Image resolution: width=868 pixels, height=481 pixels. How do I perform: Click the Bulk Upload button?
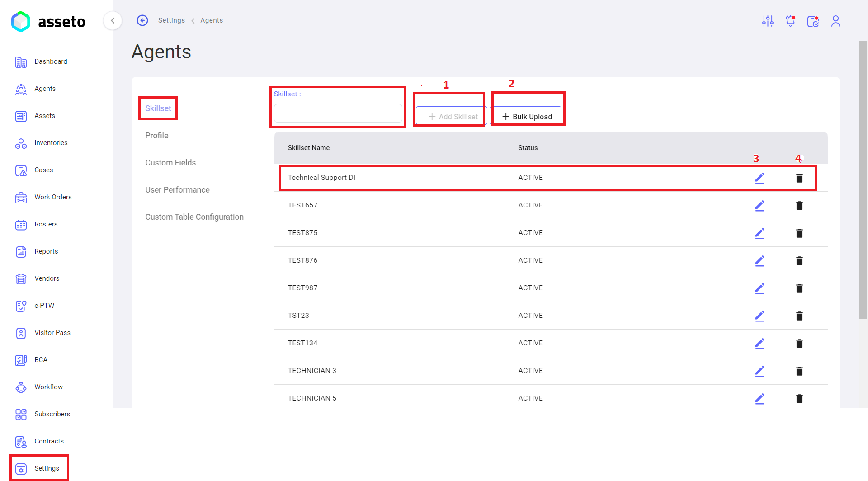click(x=526, y=116)
